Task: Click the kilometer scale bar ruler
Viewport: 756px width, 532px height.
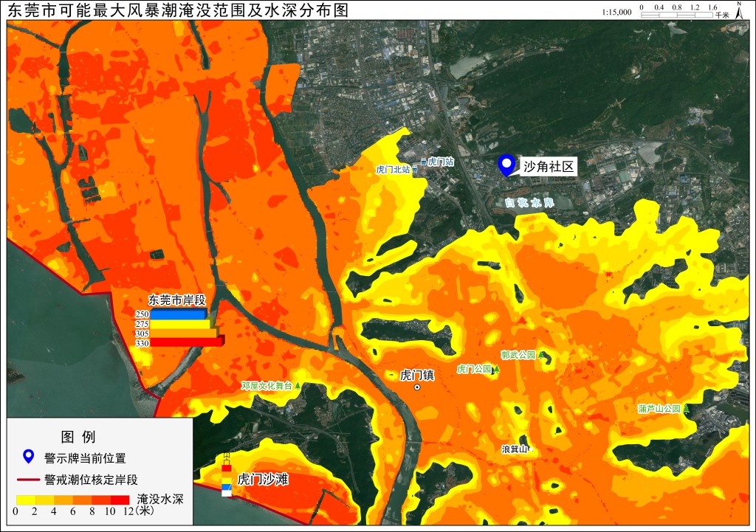Action: pos(676,15)
